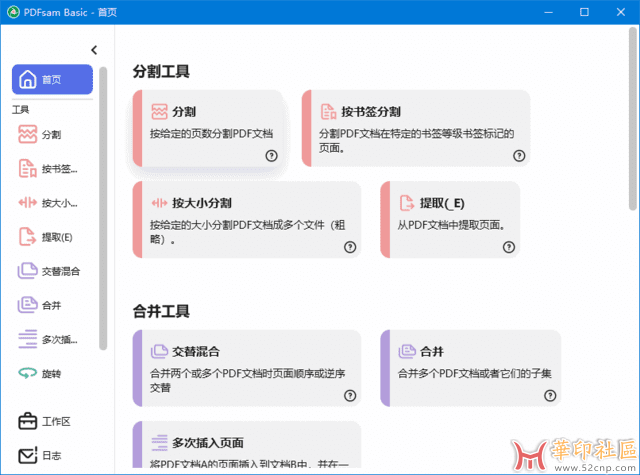Click help icon on 合并 card
Viewport: 640px width, 475px height.
point(548,396)
